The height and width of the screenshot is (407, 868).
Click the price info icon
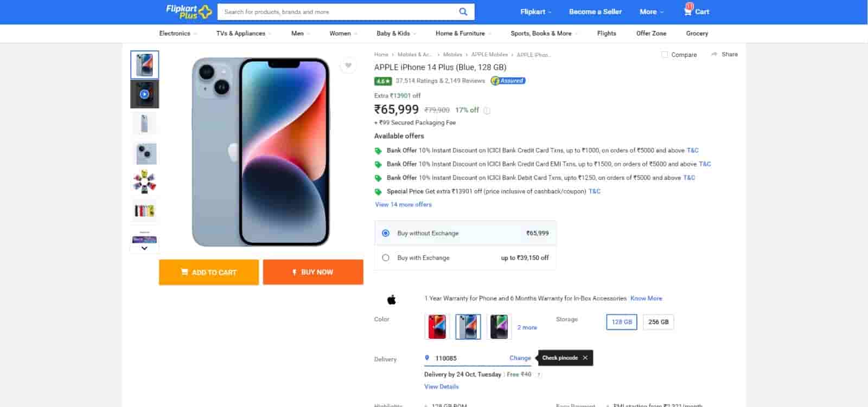pos(487,111)
